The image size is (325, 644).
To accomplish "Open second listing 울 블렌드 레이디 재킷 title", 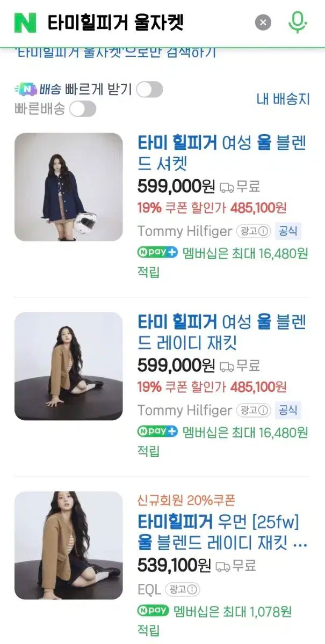I will click(x=221, y=332).
